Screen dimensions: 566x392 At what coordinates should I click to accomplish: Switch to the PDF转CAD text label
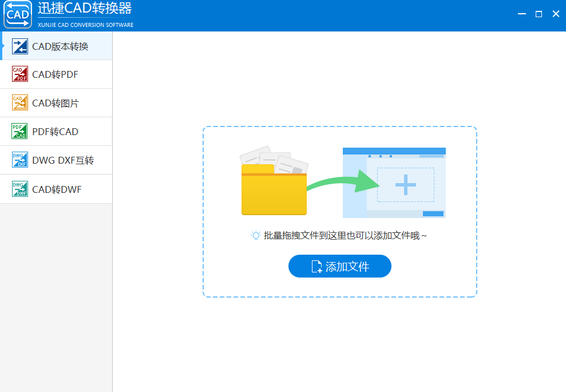point(55,132)
